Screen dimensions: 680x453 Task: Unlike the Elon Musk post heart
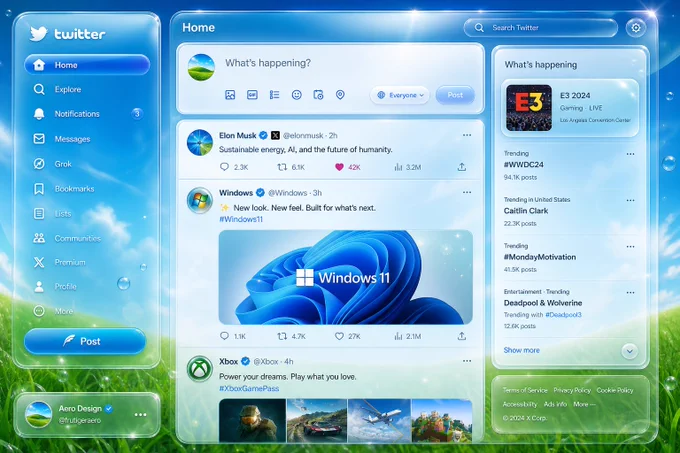pos(339,167)
